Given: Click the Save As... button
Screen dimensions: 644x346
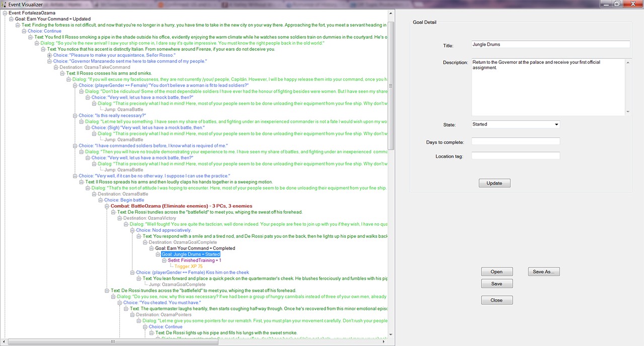Looking at the screenshot, I should [x=544, y=272].
